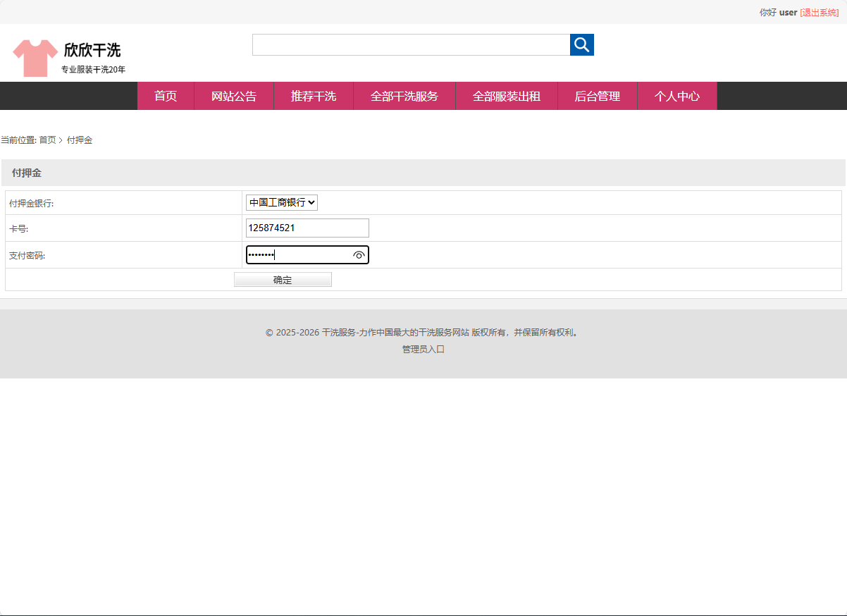Select the 推荐干洗 navigation item

tap(314, 96)
